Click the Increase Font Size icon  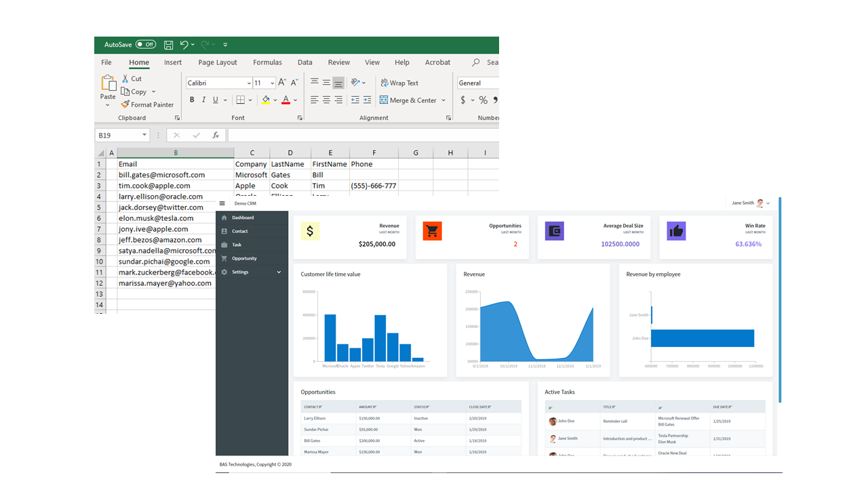click(282, 83)
